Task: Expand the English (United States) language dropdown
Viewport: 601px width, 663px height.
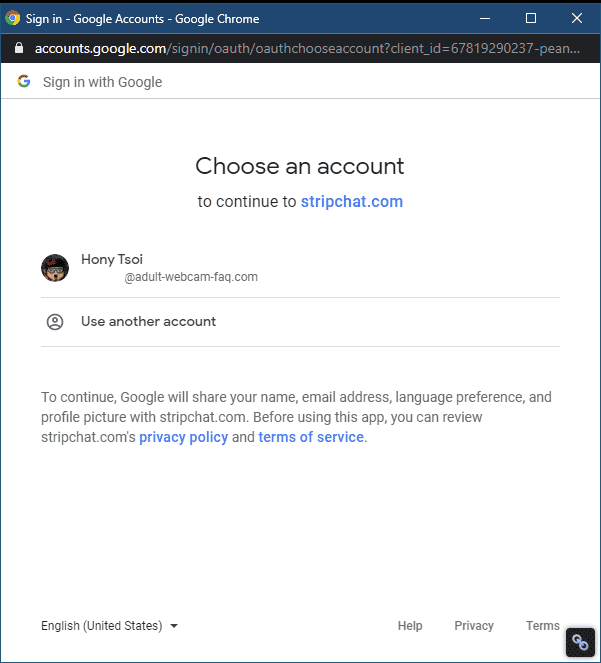Action: [109, 625]
